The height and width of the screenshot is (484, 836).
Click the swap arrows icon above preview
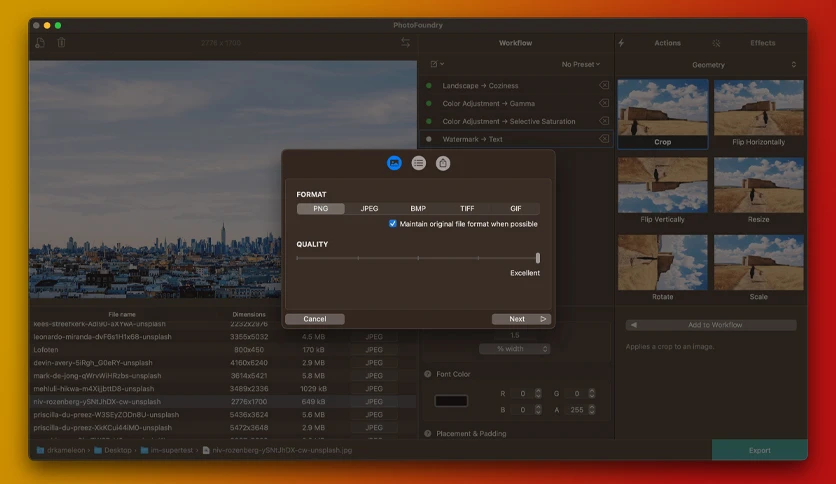tap(405, 43)
